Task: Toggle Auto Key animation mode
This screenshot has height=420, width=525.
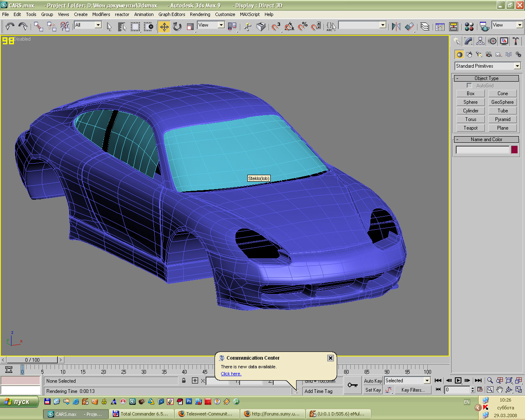Action: click(372, 381)
